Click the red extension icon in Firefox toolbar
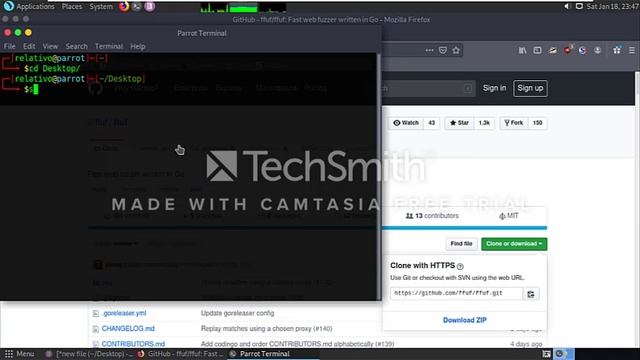Image resolution: width=640 pixels, height=360 pixels. (x=568, y=50)
